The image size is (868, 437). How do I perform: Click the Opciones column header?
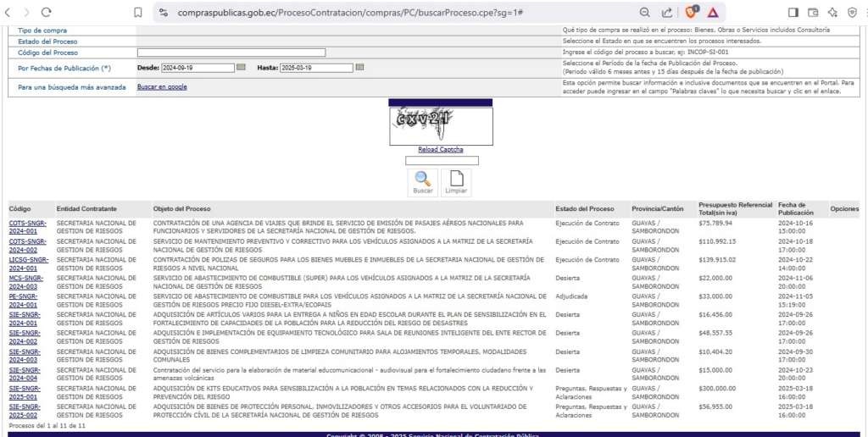844,209
